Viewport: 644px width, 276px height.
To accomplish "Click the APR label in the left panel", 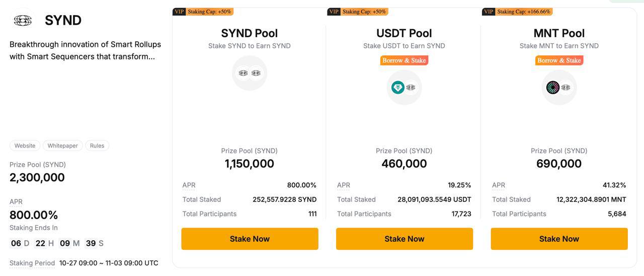I will coord(16,201).
